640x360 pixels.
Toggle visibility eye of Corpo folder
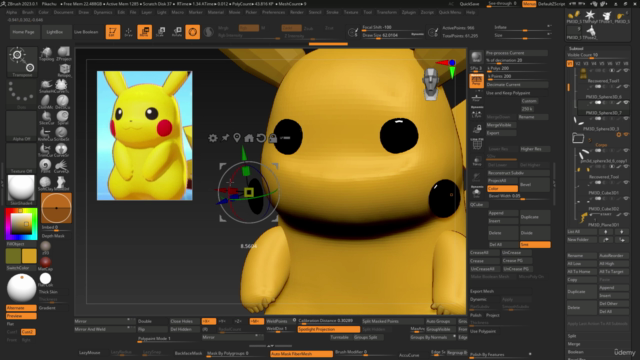pyautogui.click(x=626, y=135)
